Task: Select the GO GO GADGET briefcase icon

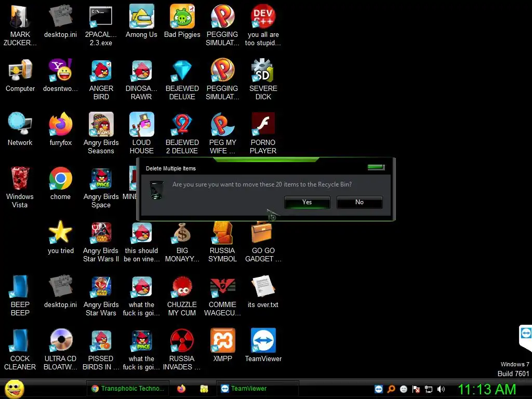Action: tap(263, 242)
